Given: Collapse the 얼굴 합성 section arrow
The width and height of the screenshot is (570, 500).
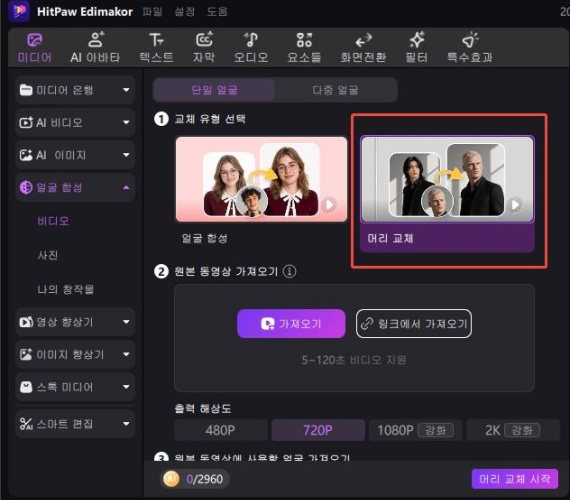Looking at the screenshot, I should (x=126, y=188).
